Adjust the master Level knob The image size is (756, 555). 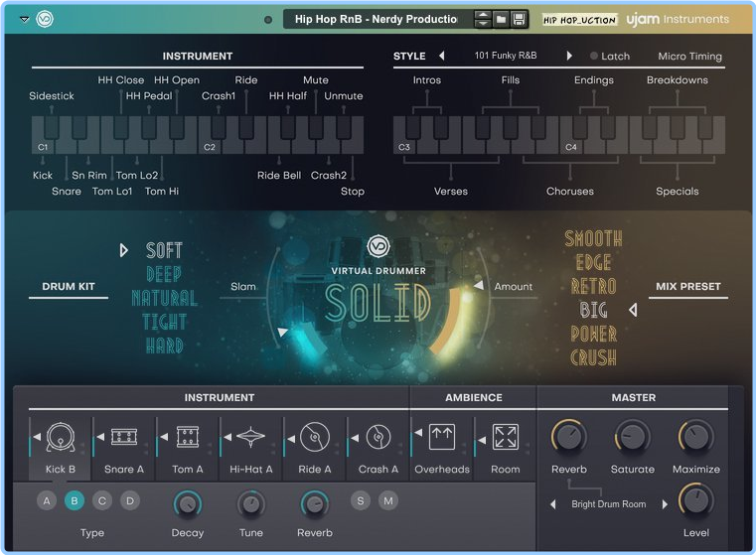tap(696, 499)
